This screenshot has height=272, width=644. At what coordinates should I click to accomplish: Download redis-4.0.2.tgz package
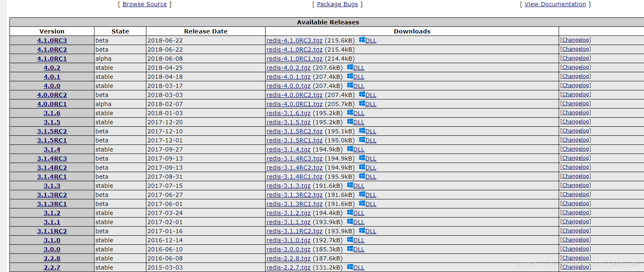point(289,68)
